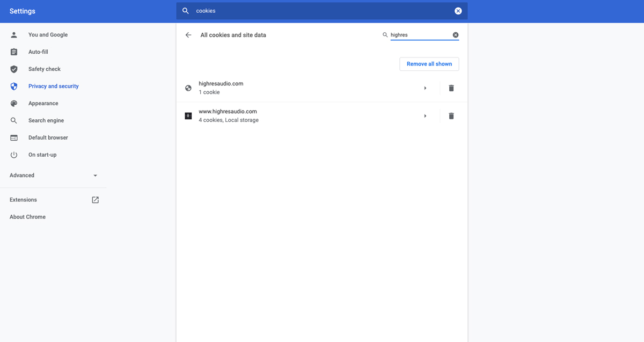Click the Settings title
This screenshot has width=644, height=342.
[x=22, y=11]
